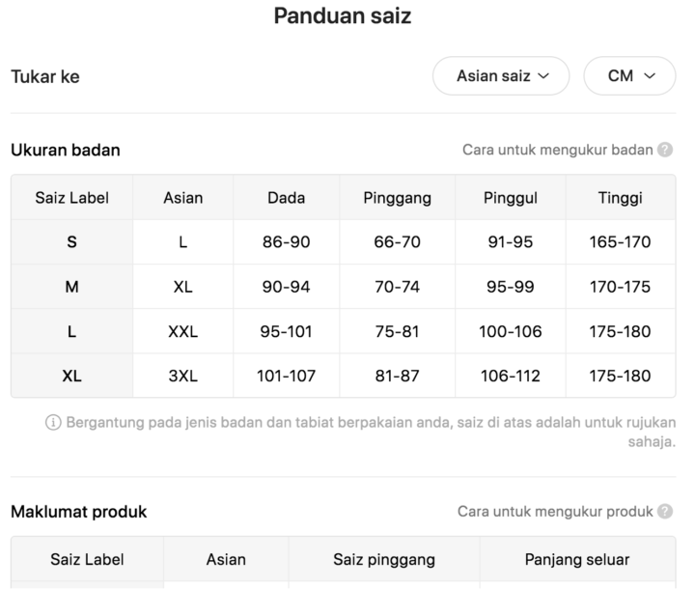This screenshot has height=616, width=695.
Task: Open Cara untuk mengukur produk link
Action: tap(555, 512)
